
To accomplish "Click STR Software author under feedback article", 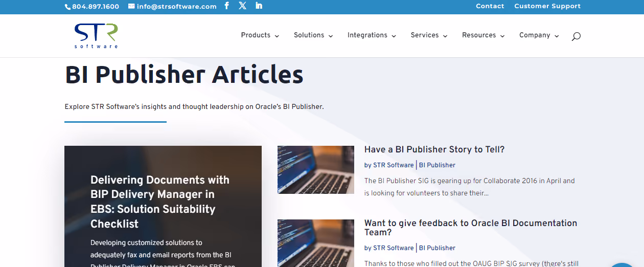I will point(393,248).
